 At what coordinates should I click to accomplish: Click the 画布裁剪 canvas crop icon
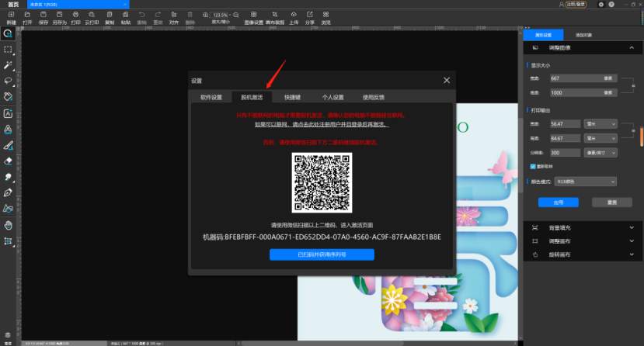275,15
